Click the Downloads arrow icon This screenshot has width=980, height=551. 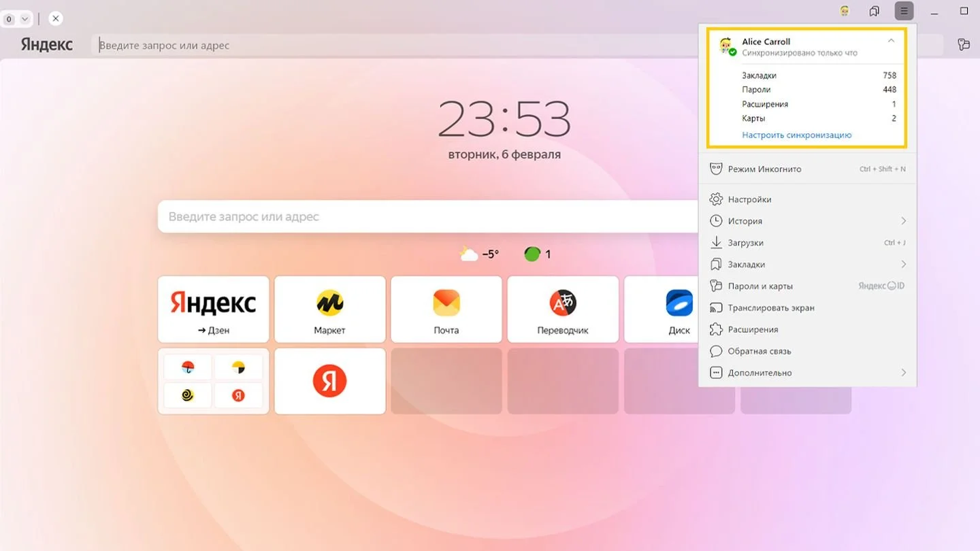tap(716, 243)
